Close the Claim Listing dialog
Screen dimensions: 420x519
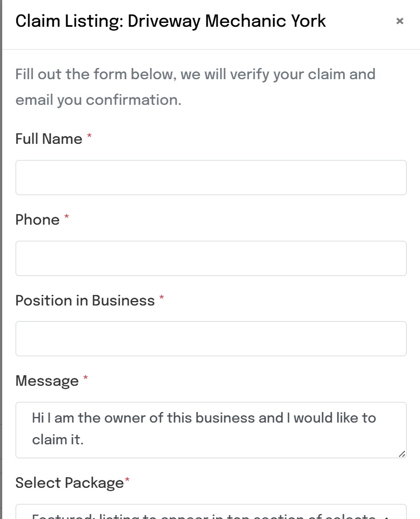[399, 21]
